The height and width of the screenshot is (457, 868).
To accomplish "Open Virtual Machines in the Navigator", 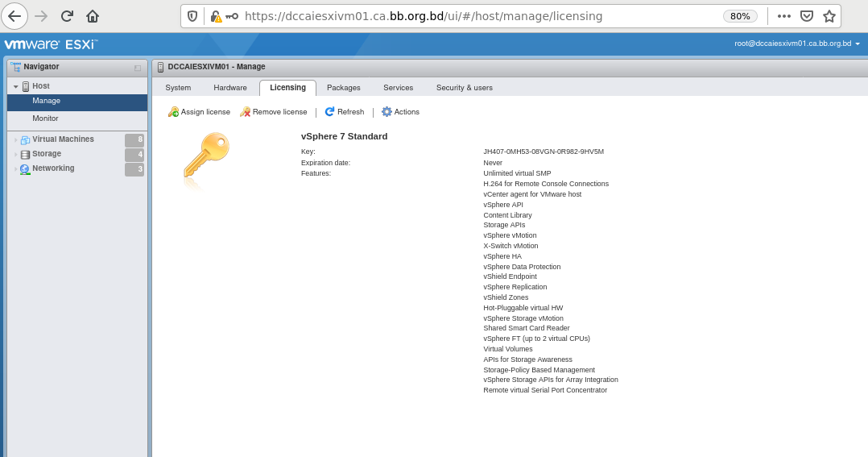I will (63, 139).
